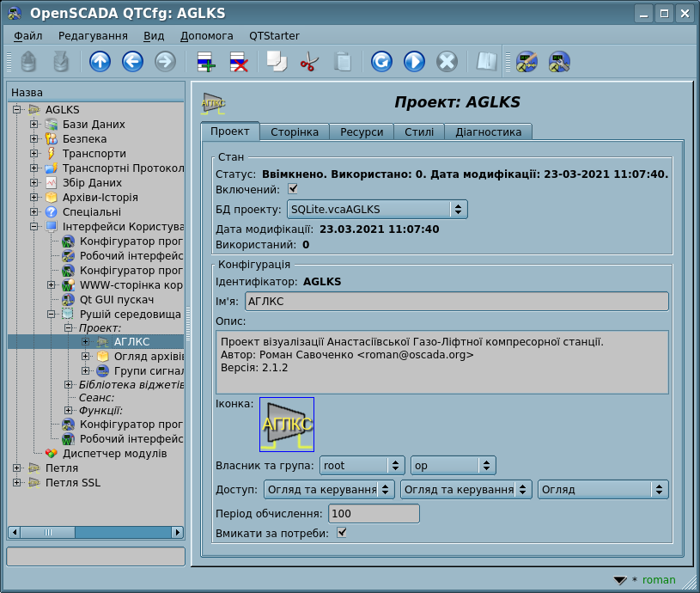Screen dimensions: 700x593
Task: Toggle the Включений checkbox
Action: click(x=293, y=189)
